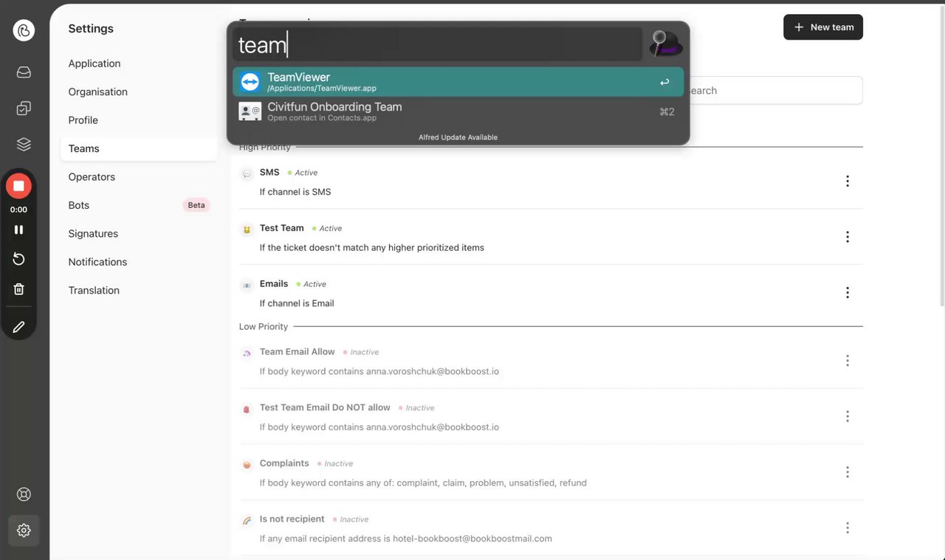Click the Complaints body keyword rule text
Viewport: 945px width, 560px height.
tap(423, 483)
